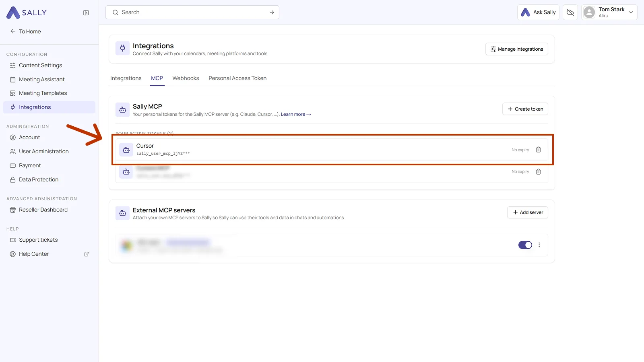Open Ask Sally assistant
The height and width of the screenshot is (362, 644).
point(538,12)
